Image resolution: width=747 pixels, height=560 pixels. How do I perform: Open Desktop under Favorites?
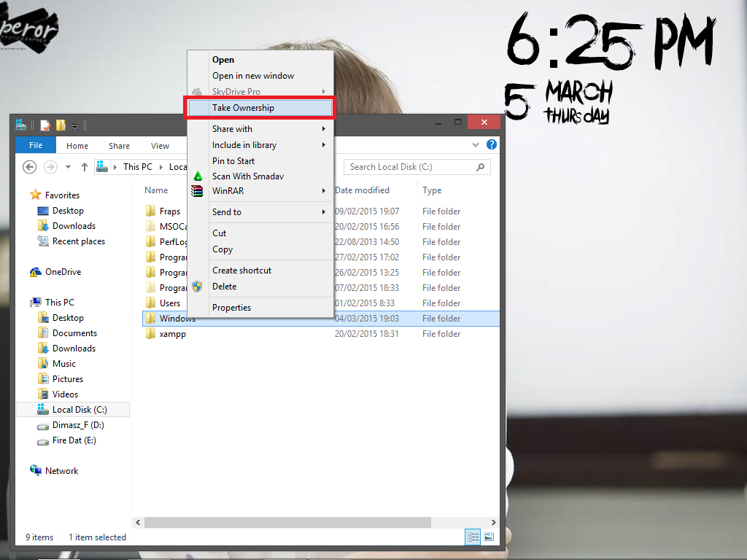coord(68,211)
